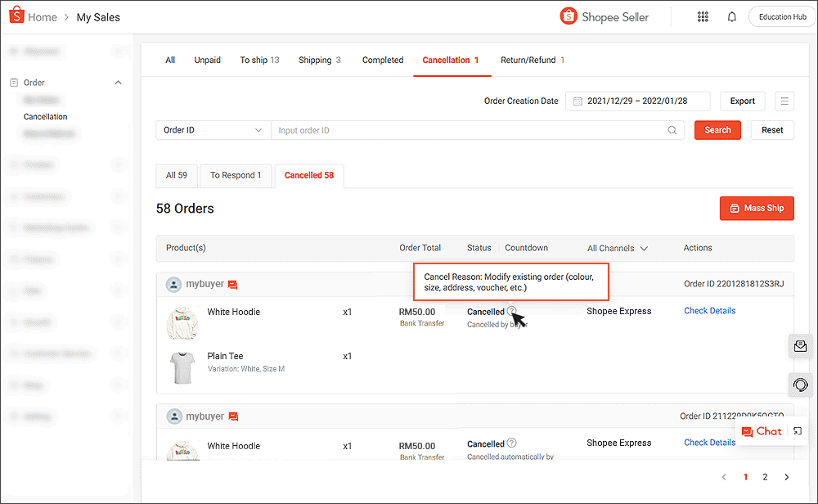Open chat with mybuyer via the red chat icon
This screenshot has width=818, height=504.
[232, 284]
